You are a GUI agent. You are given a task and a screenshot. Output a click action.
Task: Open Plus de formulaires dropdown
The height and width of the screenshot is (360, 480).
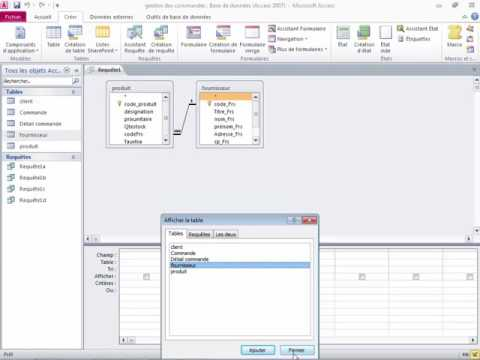[x=298, y=49]
